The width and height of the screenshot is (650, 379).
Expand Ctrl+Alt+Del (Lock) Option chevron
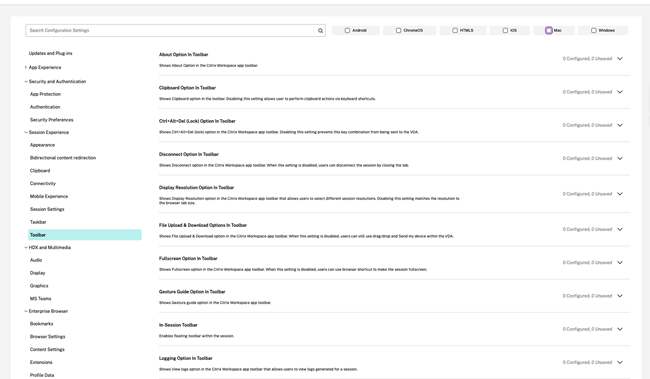coord(620,125)
